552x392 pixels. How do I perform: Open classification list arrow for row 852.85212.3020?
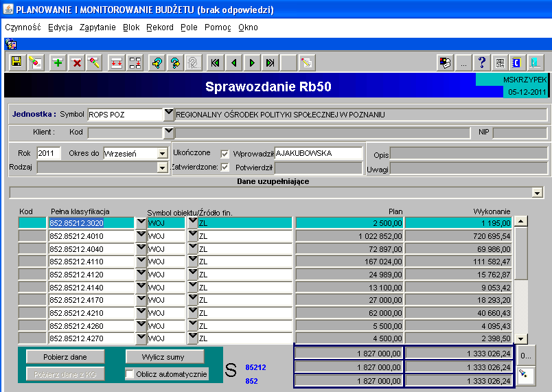click(141, 222)
